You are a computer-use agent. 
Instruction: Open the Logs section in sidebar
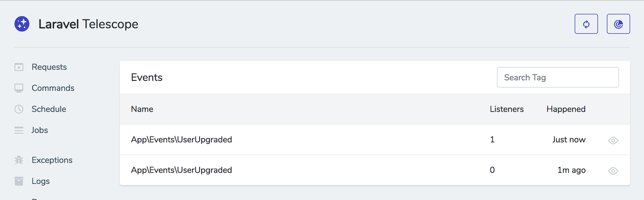tap(41, 181)
